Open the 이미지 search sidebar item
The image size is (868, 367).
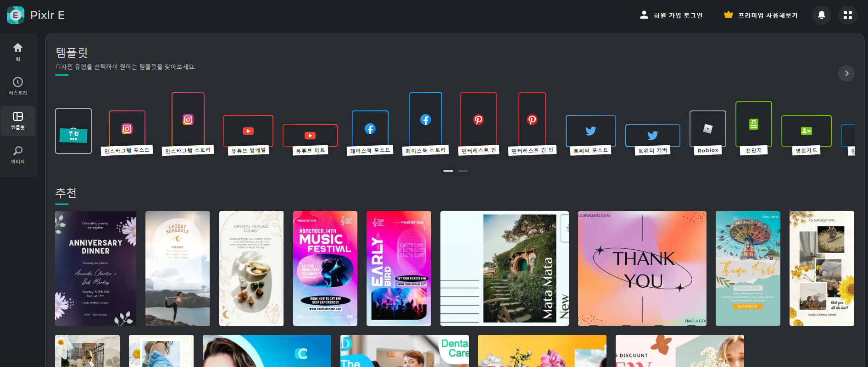[x=18, y=155]
